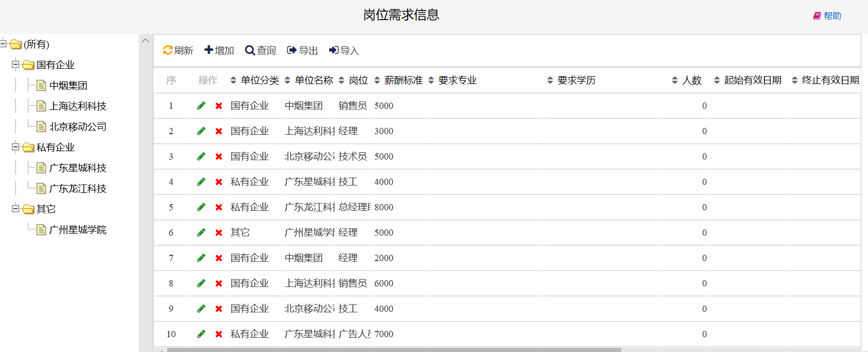Select 广东星城科技 in the tree
This screenshot has height=352, width=868.
tap(78, 168)
